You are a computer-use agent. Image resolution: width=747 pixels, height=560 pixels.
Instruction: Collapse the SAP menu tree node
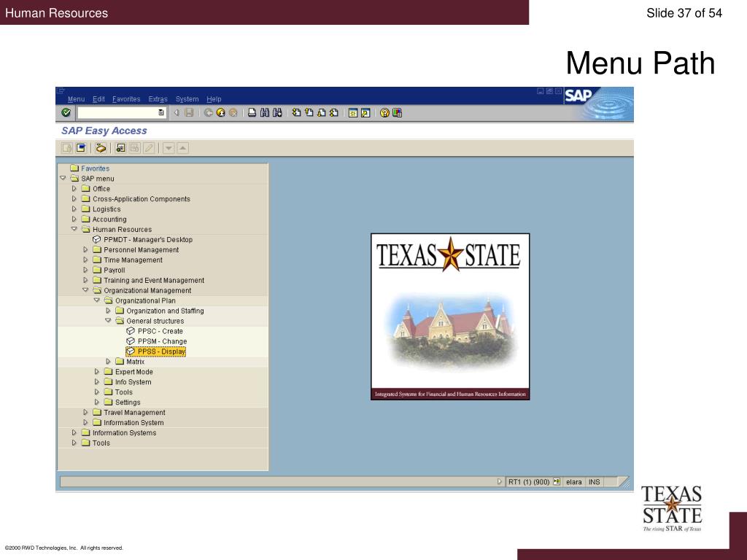pos(63,178)
